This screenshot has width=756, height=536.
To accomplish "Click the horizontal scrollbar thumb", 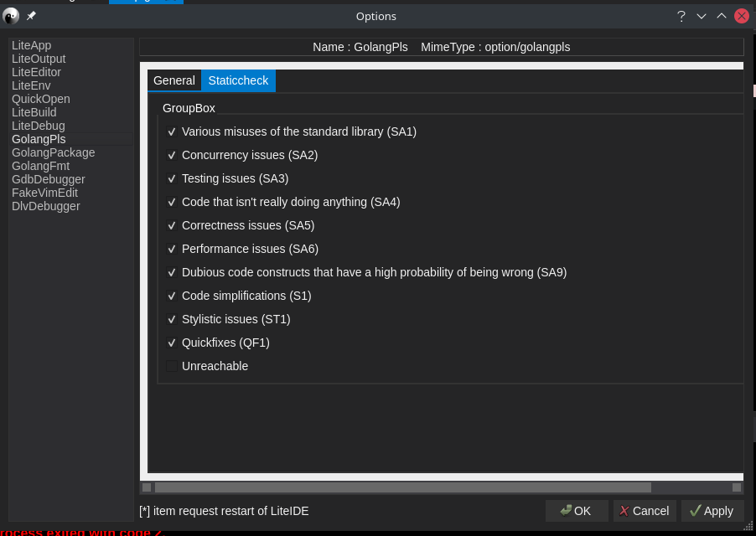I will (402, 487).
